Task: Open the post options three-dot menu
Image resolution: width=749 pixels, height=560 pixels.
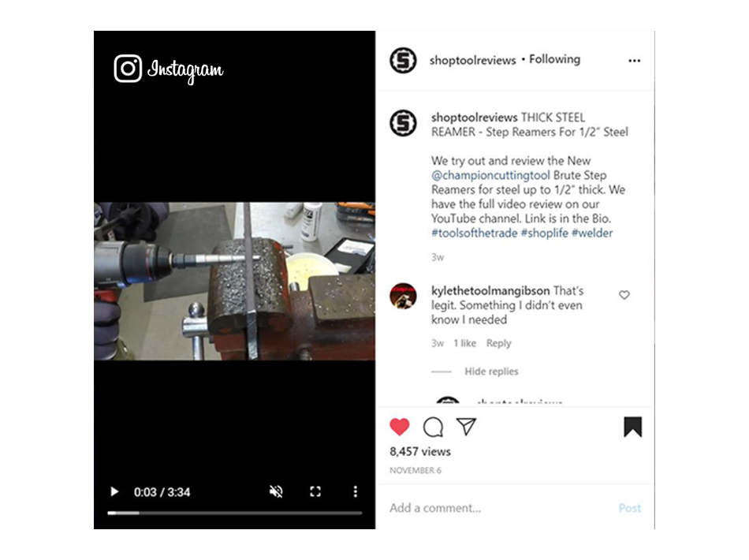Action: click(635, 61)
